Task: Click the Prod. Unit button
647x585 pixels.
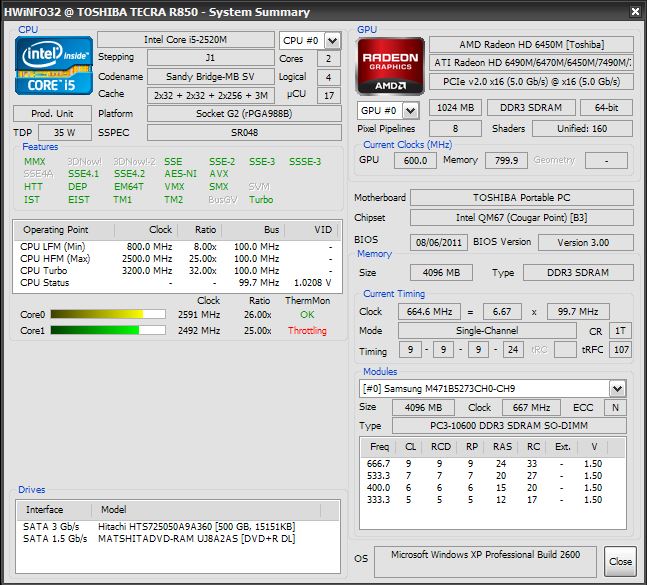Action: point(52,113)
